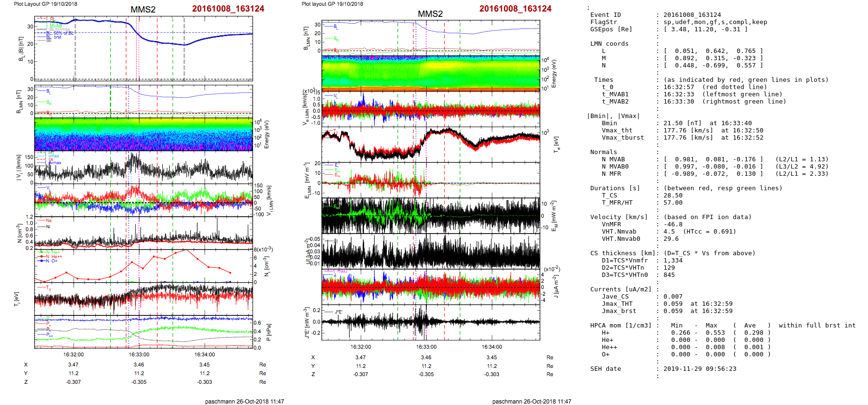Click the MMS2 title above the left plot
This screenshot has width=868, height=405.
click(x=143, y=10)
